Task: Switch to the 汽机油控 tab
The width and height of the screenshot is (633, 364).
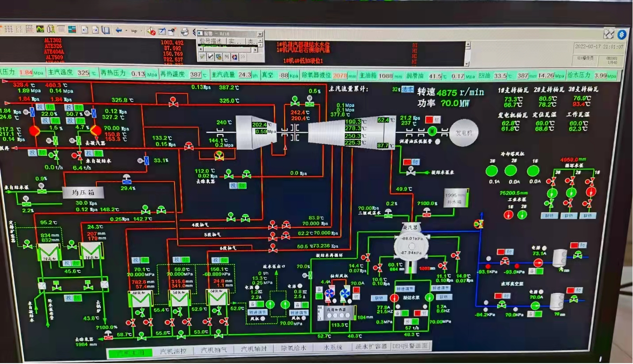Action: point(173,352)
